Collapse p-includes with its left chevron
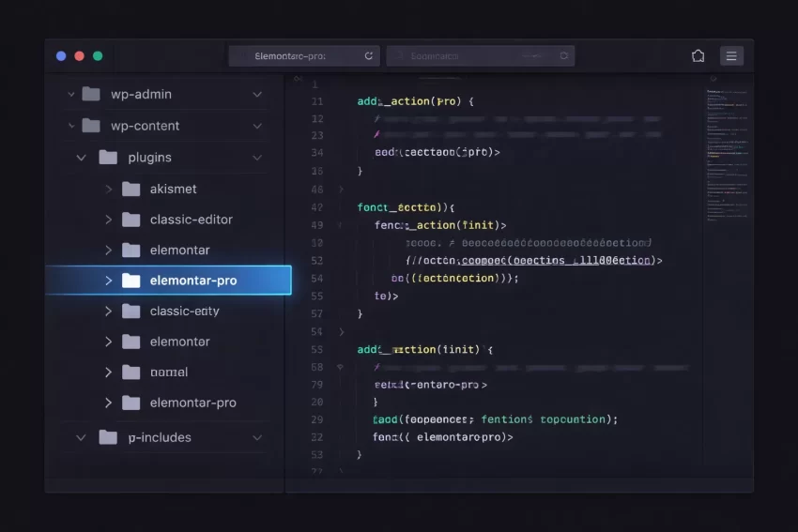The height and width of the screenshot is (532, 798). [81, 437]
